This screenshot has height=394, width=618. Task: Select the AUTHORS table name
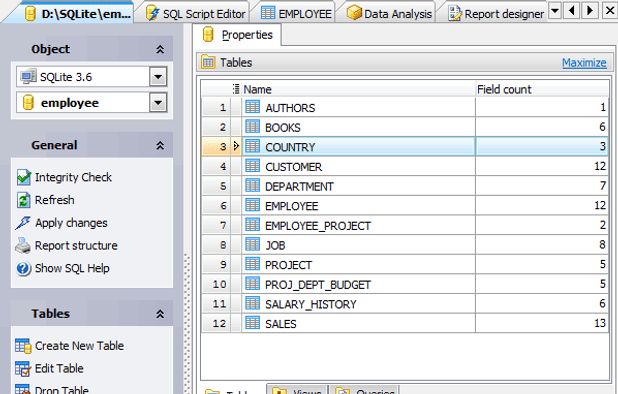pyautogui.click(x=290, y=108)
